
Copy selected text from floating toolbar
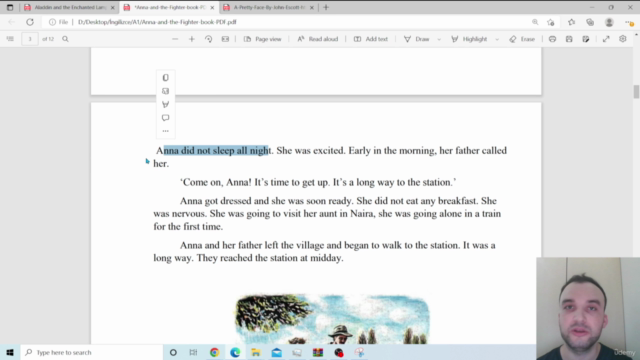(165, 78)
